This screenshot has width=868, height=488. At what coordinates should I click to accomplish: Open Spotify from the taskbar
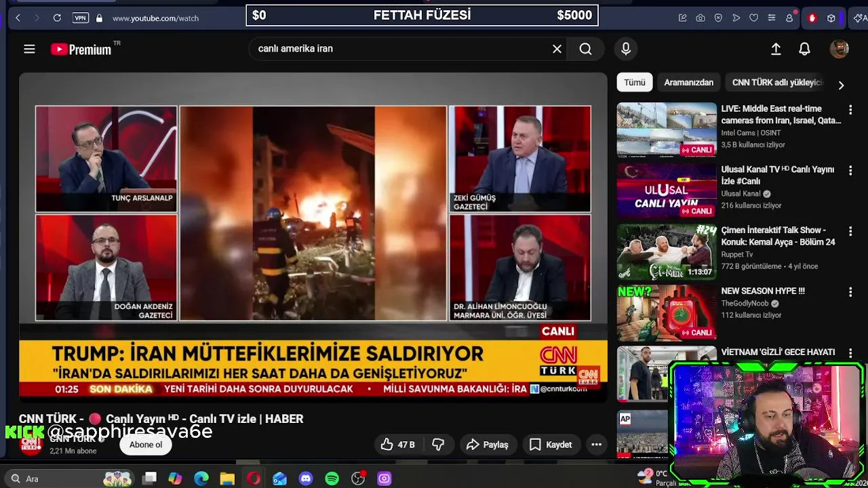coord(332,479)
